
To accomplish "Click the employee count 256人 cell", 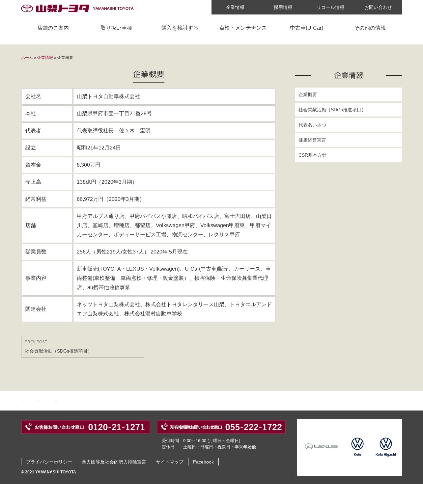I will pyautogui.click(x=174, y=252).
